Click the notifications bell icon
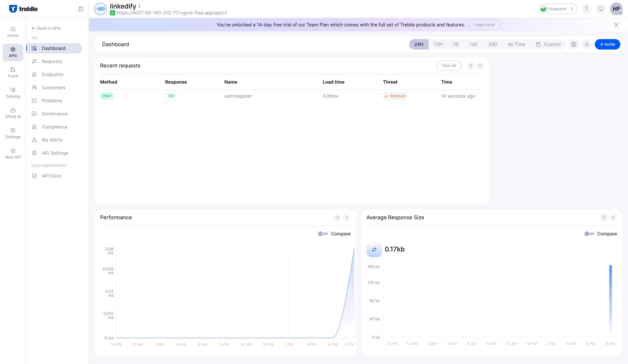The image size is (628, 364). [601, 9]
